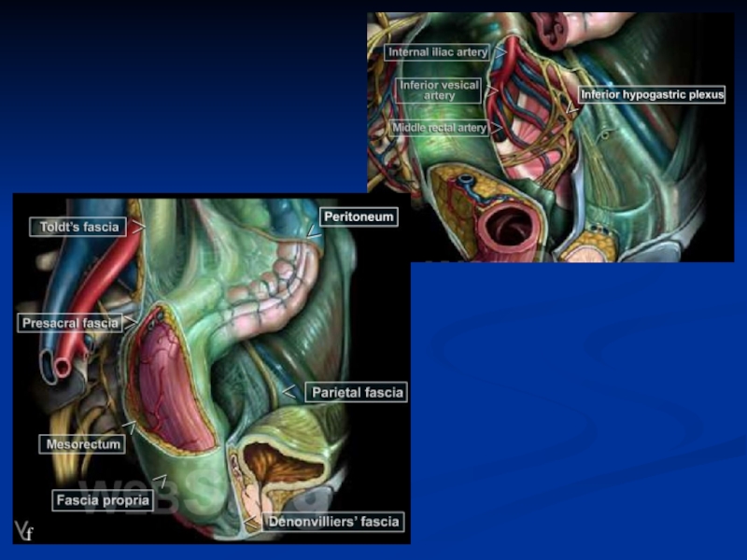Screen dimensions: 747x560
Task: Click arrowhead beside Internal iliac artery
Action: coord(499,52)
